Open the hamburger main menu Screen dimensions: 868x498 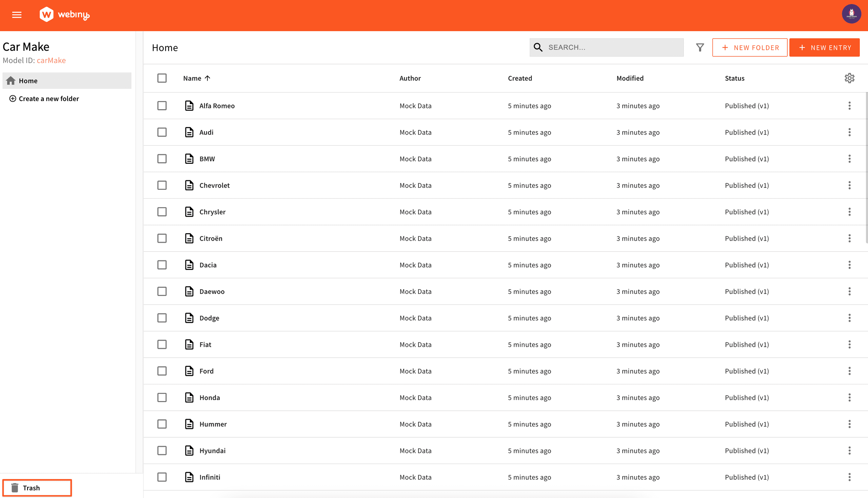(17, 15)
